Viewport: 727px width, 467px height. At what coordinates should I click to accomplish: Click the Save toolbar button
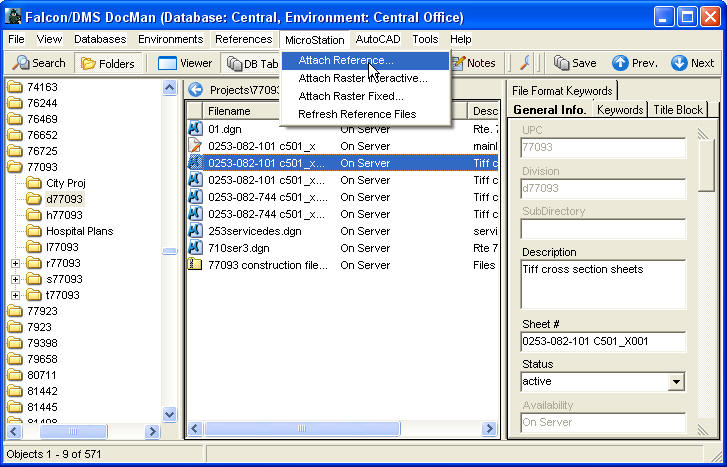click(x=575, y=63)
